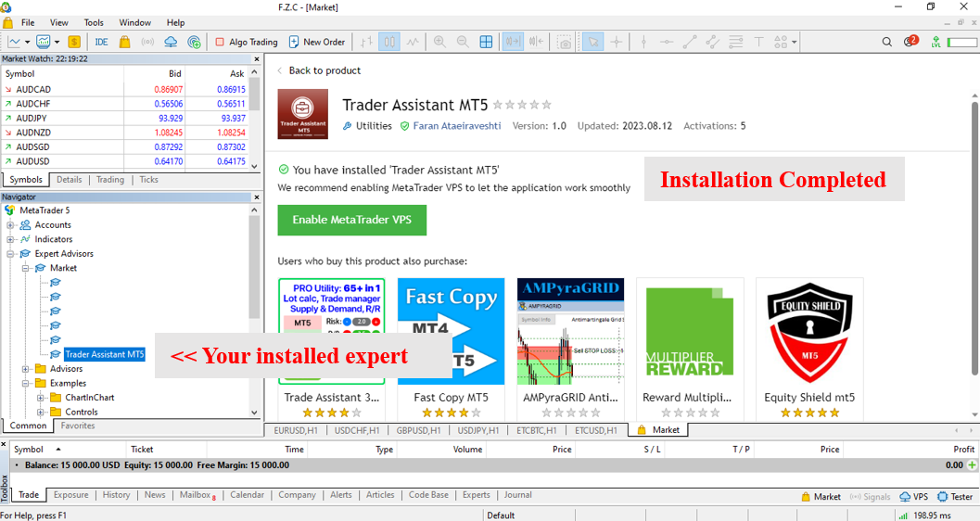The image size is (980, 521).
Task: Click the zoom in magnifier icon
Action: tap(440, 42)
